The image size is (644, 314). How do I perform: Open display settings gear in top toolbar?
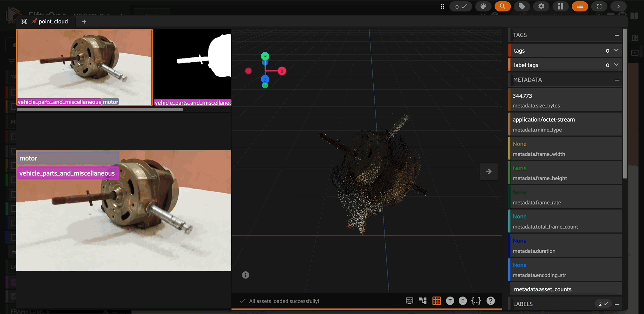(541, 6)
